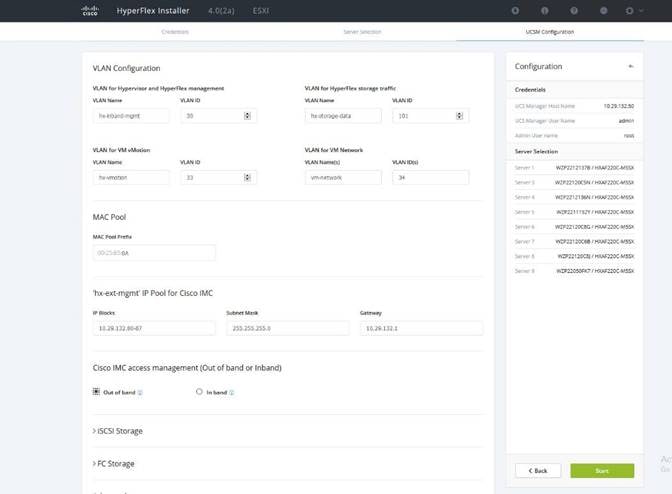
Task: Edit the IP Blocks field
Action: (x=154, y=328)
